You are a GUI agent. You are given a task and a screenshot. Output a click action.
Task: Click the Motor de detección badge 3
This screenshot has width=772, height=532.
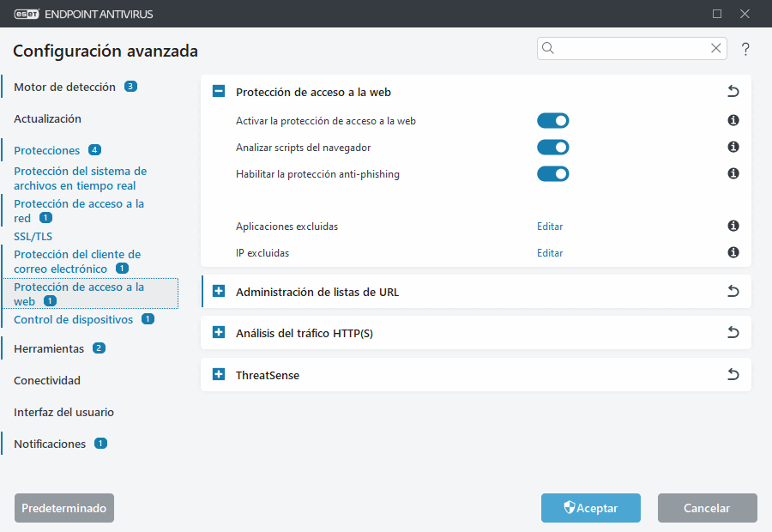coord(130,86)
